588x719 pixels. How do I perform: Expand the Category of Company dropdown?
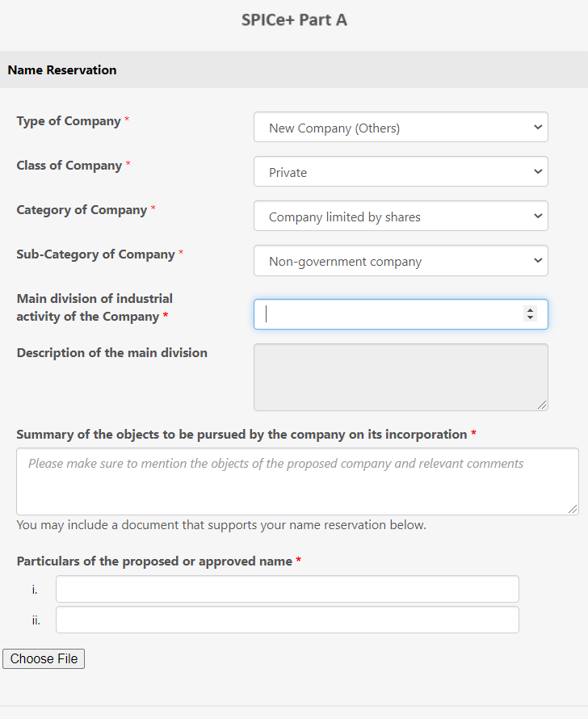coord(401,216)
